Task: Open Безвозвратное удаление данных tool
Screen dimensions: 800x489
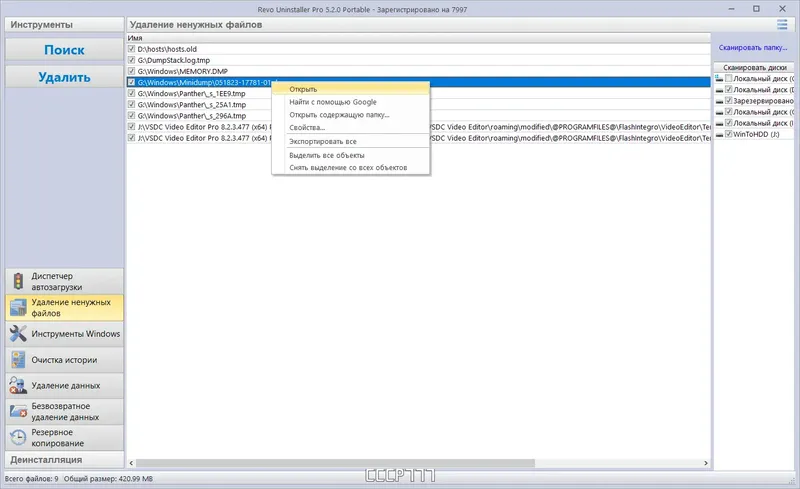Action: click(x=64, y=411)
